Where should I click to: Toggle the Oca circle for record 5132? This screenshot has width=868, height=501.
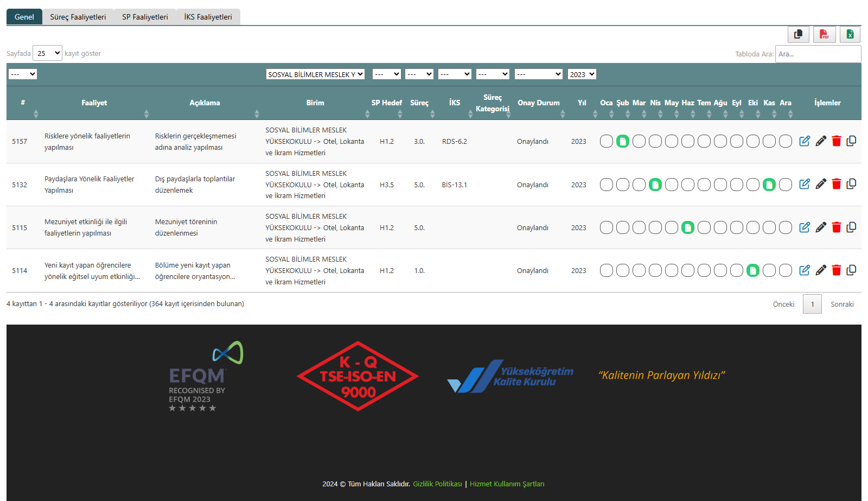(x=607, y=185)
